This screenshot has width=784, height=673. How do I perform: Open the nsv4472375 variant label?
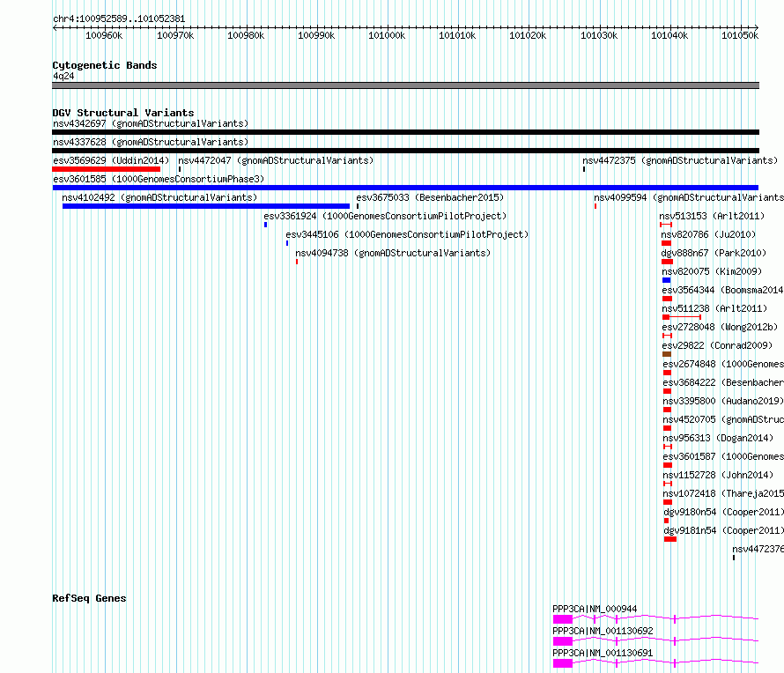680,160
